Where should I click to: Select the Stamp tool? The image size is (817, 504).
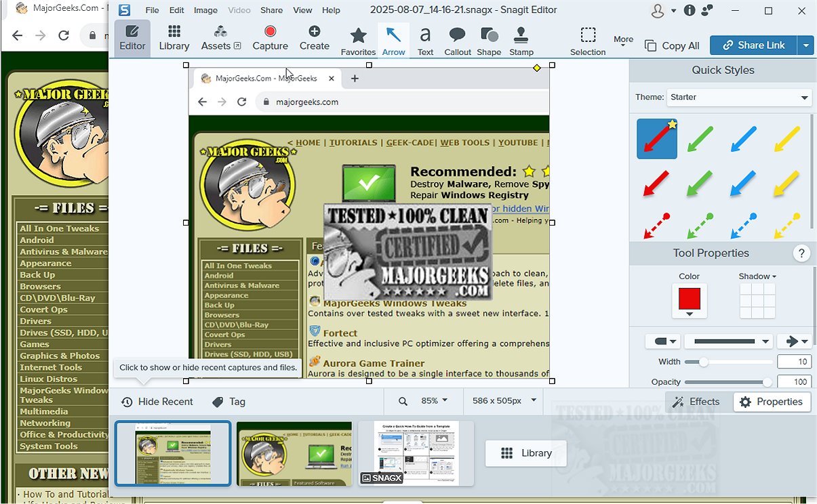tap(521, 40)
